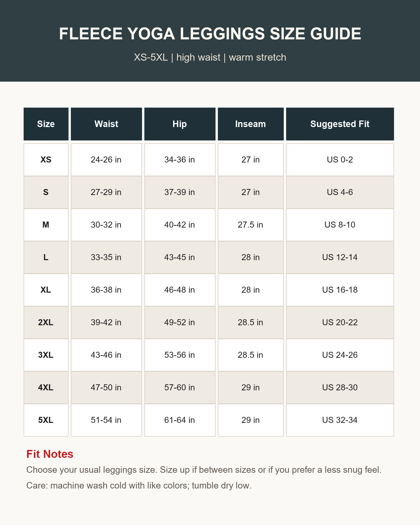The height and width of the screenshot is (525, 420).
Task: Click the XS-5XL high waist subtitle
Action: [210, 57]
